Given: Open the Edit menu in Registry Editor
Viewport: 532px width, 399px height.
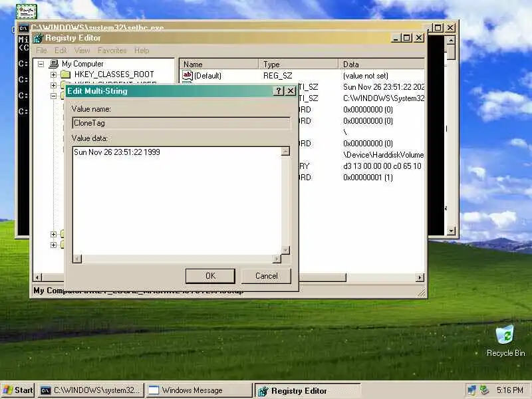Looking at the screenshot, I should tap(61, 51).
